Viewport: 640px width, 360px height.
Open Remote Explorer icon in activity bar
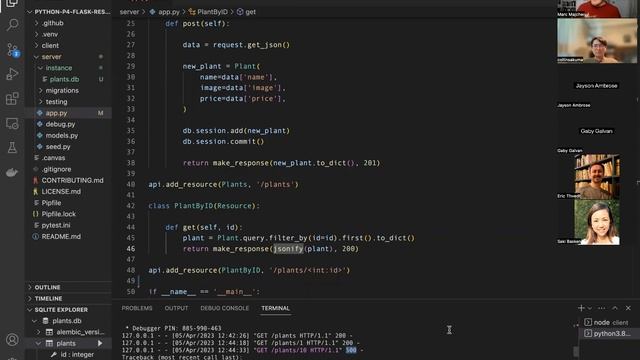click(12, 123)
